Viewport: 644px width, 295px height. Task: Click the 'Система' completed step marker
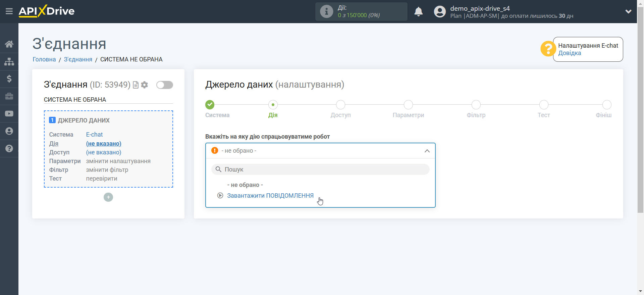[210, 105]
